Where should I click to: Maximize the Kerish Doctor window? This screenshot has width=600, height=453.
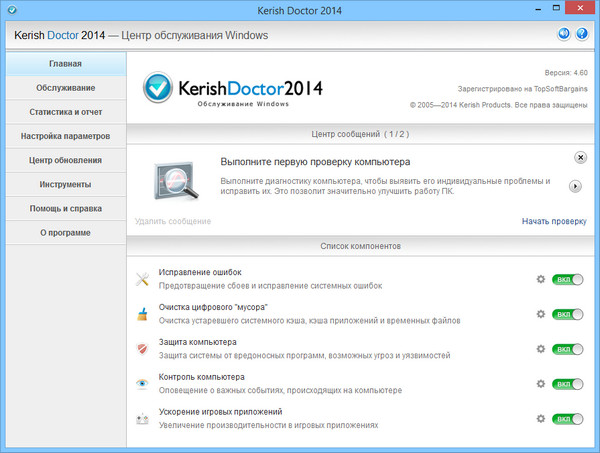(556, 8)
